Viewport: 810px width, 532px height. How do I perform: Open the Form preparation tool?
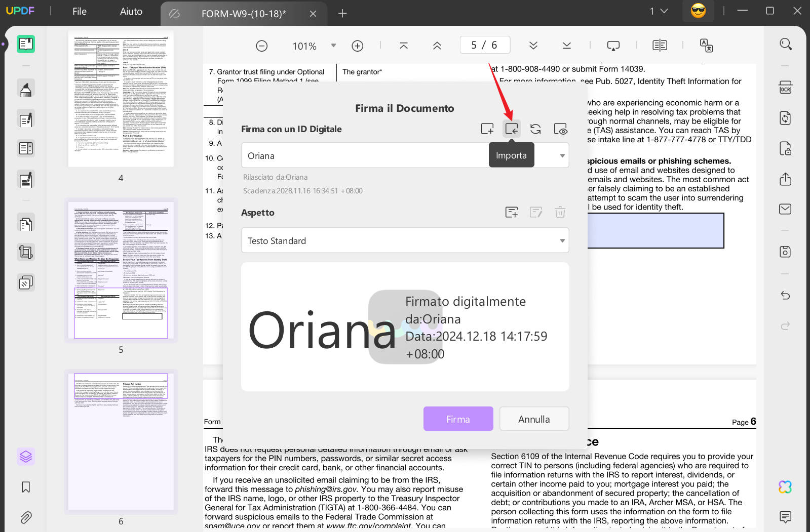(26, 148)
